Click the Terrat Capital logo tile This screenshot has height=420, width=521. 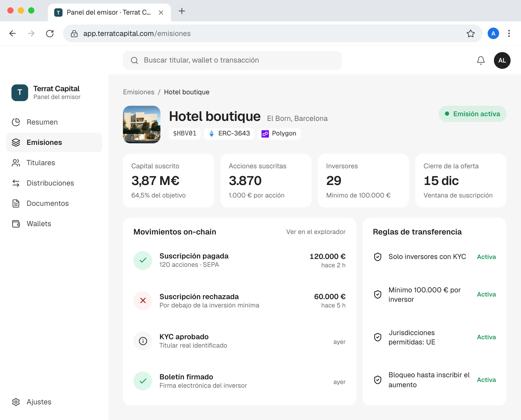(x=20, y=92)
